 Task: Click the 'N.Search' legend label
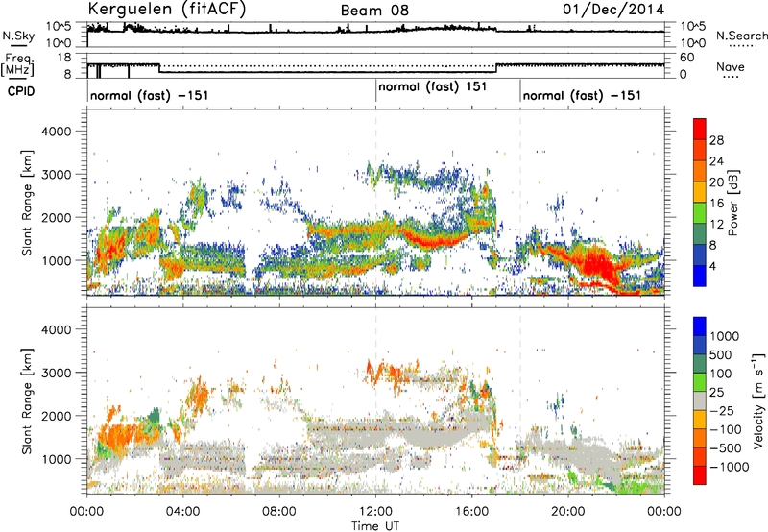tap(741, 36)
